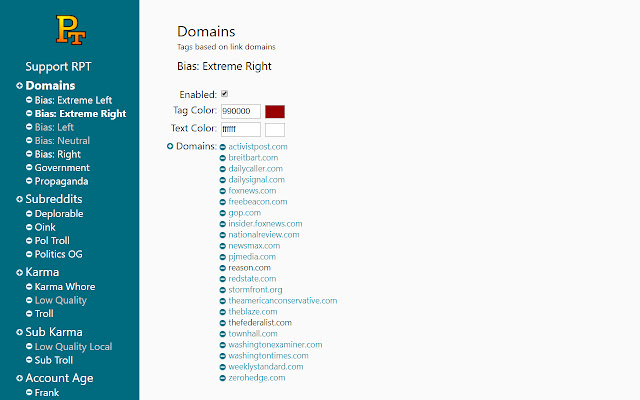640x400 pixels.
Task: Toggle the Enabled checkbox
Action: pyautogui.click(x=224, y=94)
